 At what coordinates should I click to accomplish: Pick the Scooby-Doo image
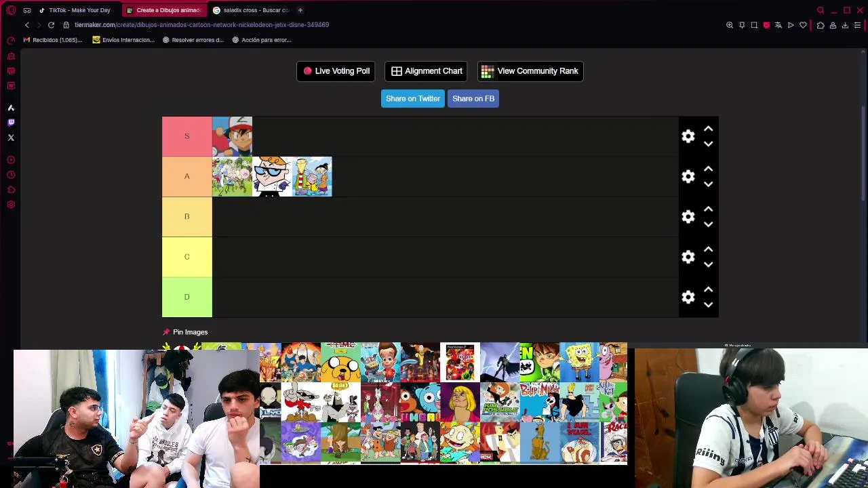point(540,442)
